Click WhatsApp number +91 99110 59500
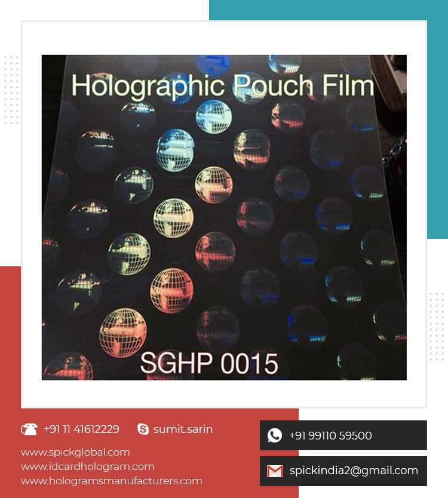448x498 pixels. [330, 435]
